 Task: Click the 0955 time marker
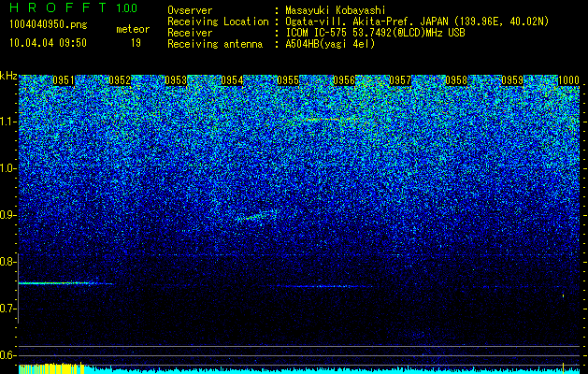pos(288,80)
